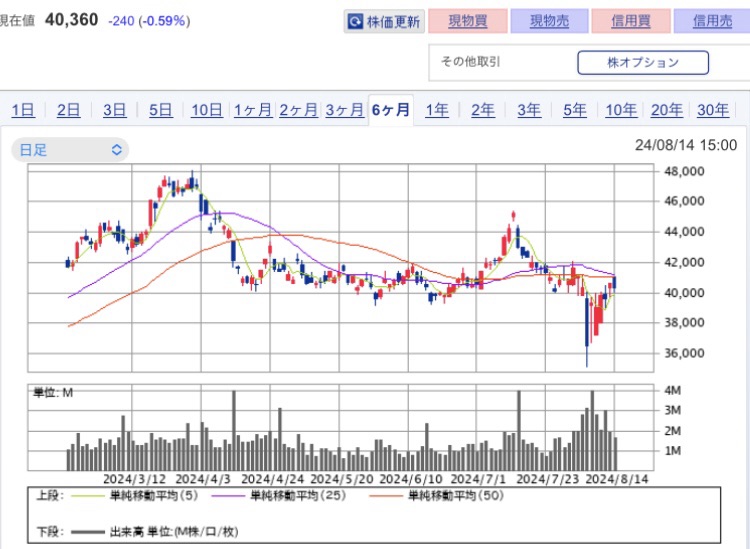Click the lowest blue candlestick in August
The width and height of the screenshot is (750, 549).
click(587, 330)
